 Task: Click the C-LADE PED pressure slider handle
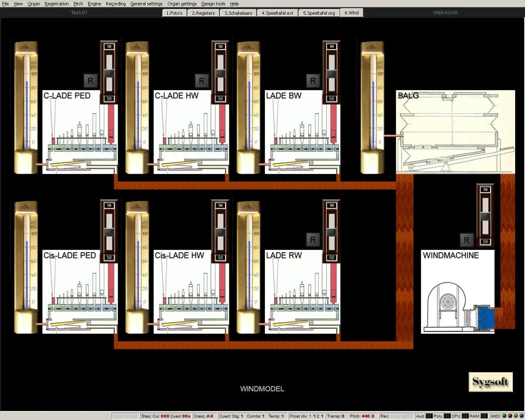coord(109,73)
